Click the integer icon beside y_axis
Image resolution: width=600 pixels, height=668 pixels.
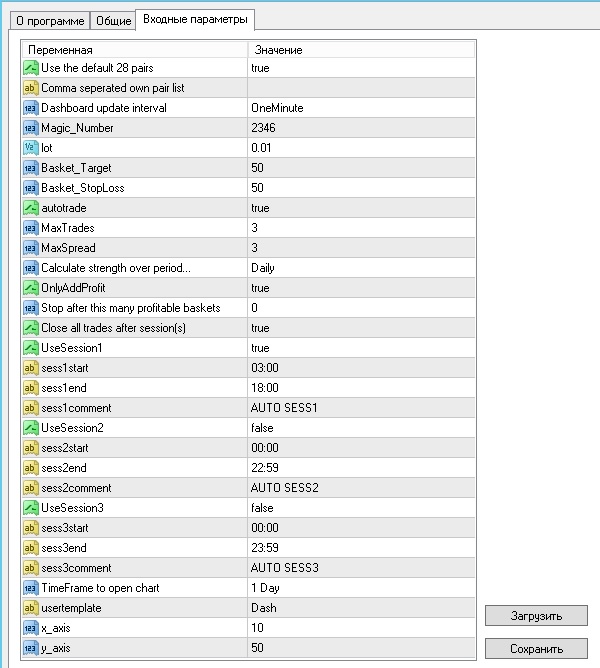31,648
